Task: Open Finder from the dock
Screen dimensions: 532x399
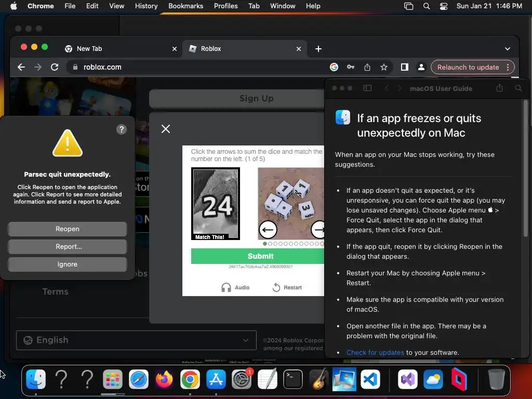Action: pos(36,379)
